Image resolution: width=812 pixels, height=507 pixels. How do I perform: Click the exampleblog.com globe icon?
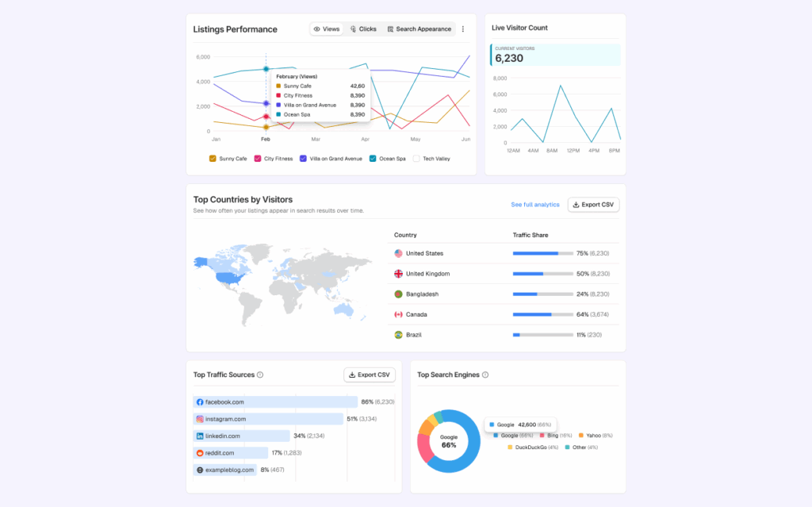pos(200,470)
